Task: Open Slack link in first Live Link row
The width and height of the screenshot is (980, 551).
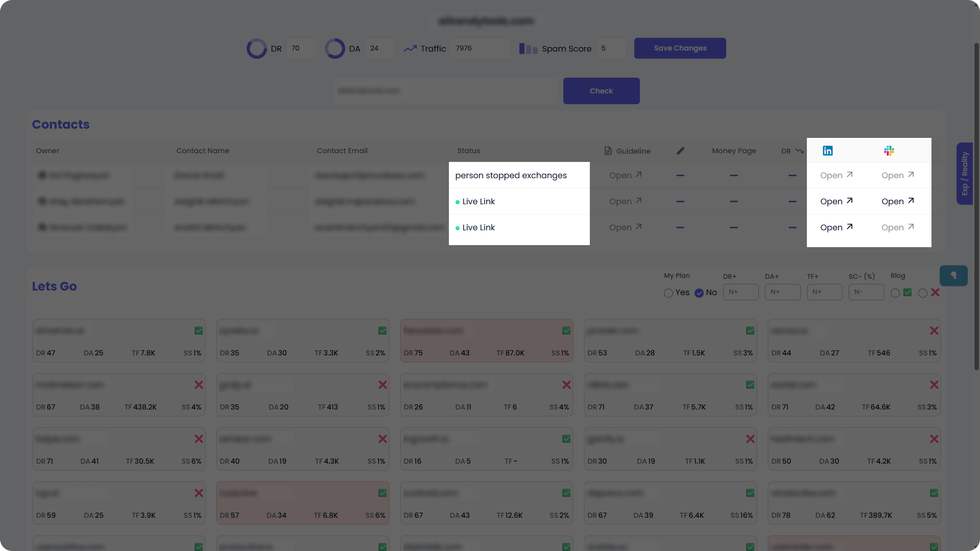Action: 898,201
